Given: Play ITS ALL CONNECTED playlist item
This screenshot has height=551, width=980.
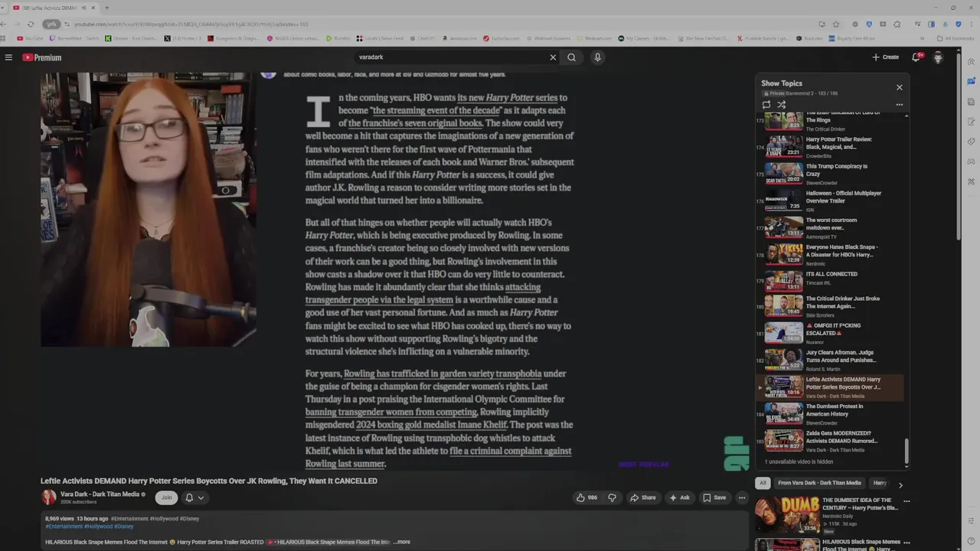Looking at the screenshot, I should pos(831,281).
